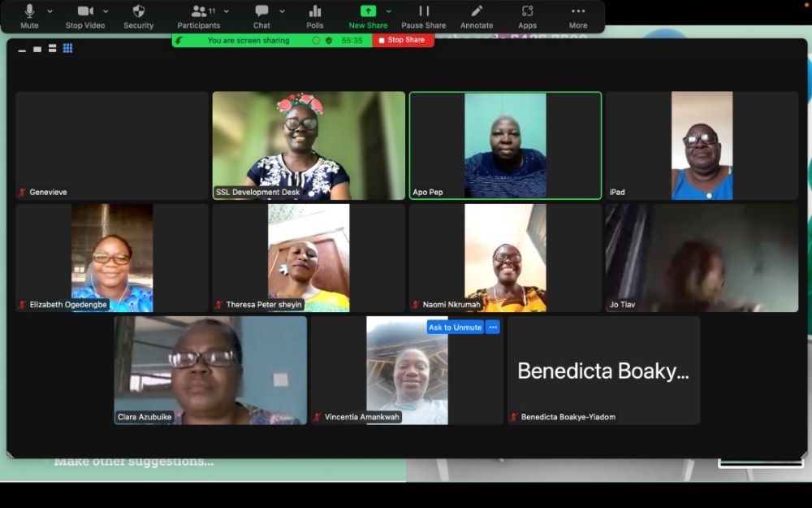Expand the arrow next to Participants
This screenshot has height=508, width=812.
point(227,11)
